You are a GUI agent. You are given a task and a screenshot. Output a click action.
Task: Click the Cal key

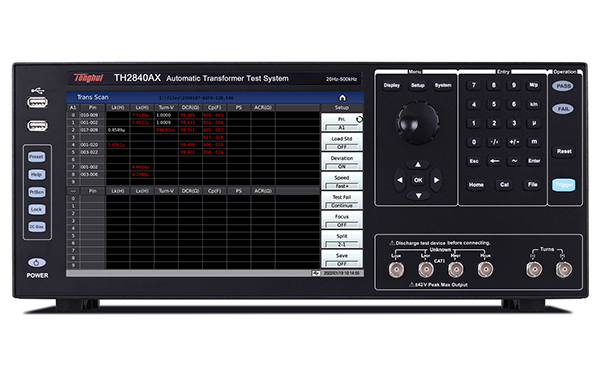coord(504,184)
